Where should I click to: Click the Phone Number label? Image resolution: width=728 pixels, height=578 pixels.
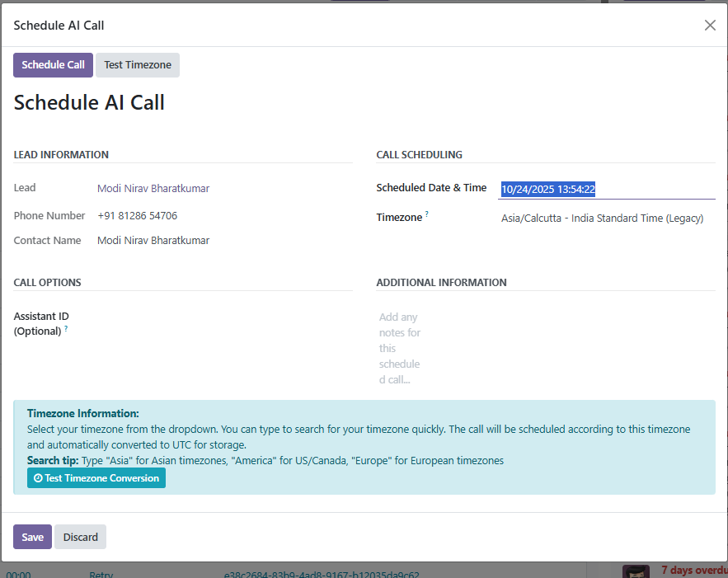click(x=49, y=216)
